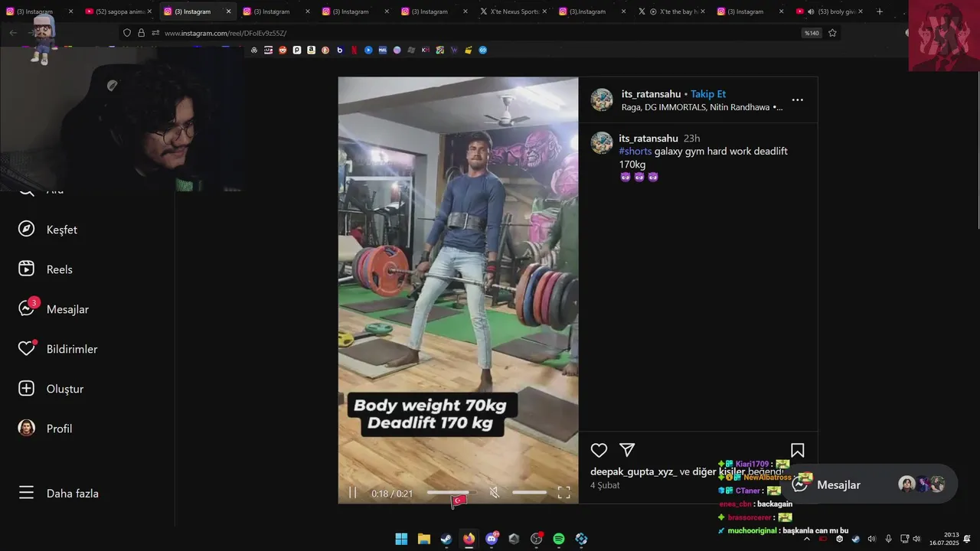Open Oluştur to create a post
Image resolution: width=980 pixels, height=551 pixels.
[51, 389]
